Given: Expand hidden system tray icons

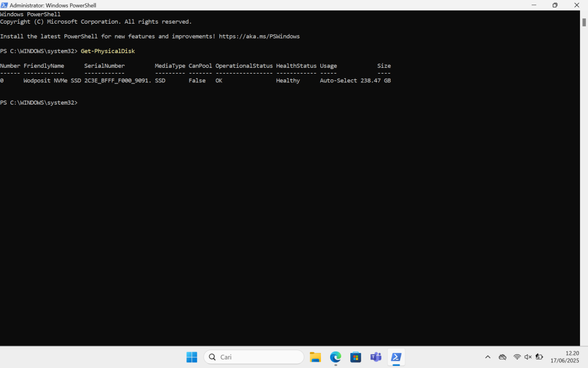Looking at the screenshot, I should pos(488,356).
